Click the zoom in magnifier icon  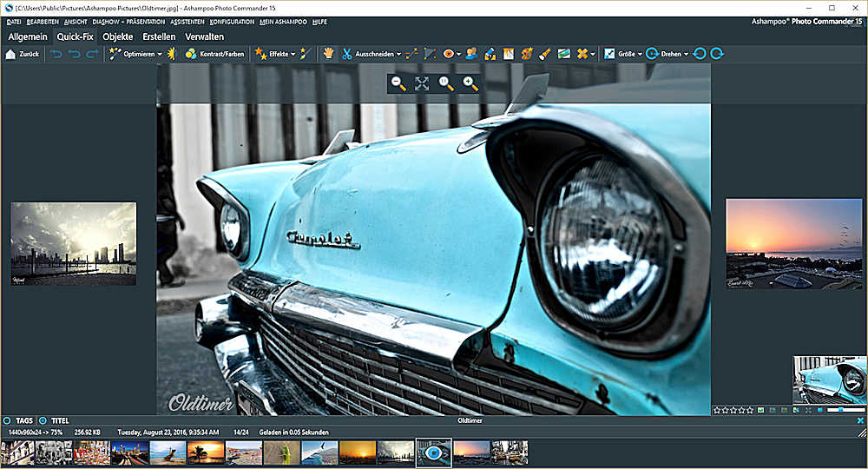click(x=470, y=83)
